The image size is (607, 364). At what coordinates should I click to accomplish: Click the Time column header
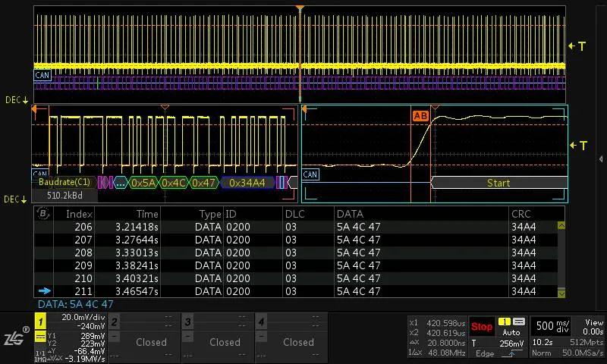(146, 214)
